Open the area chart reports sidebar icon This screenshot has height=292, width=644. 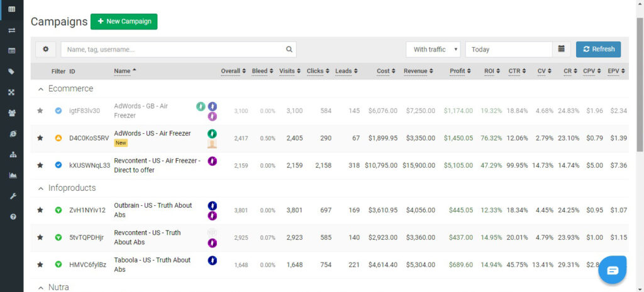point(11,175)
